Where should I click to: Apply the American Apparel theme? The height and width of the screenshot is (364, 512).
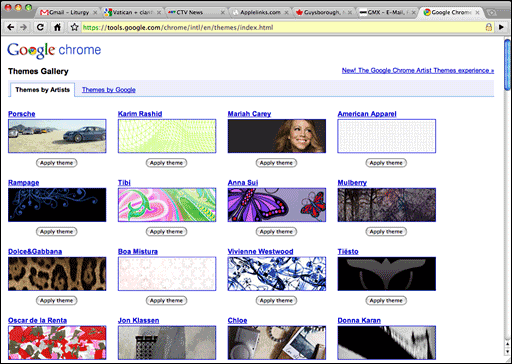[x=386, y=163]
